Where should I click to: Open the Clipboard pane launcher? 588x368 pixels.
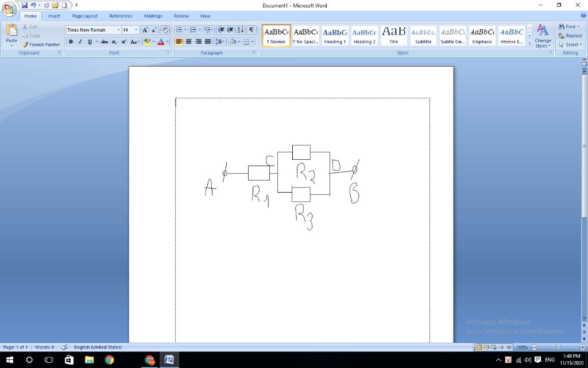(x=59, y=53)
